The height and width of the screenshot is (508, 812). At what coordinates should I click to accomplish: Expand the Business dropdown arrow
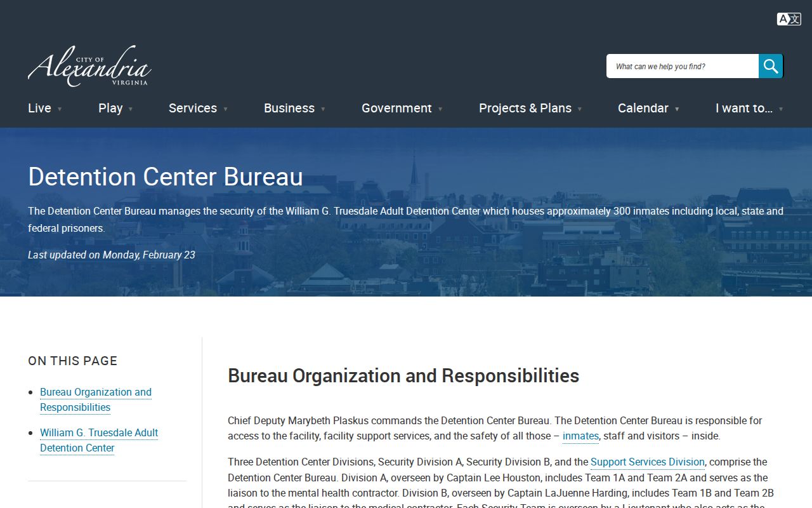tap(323, 109)
